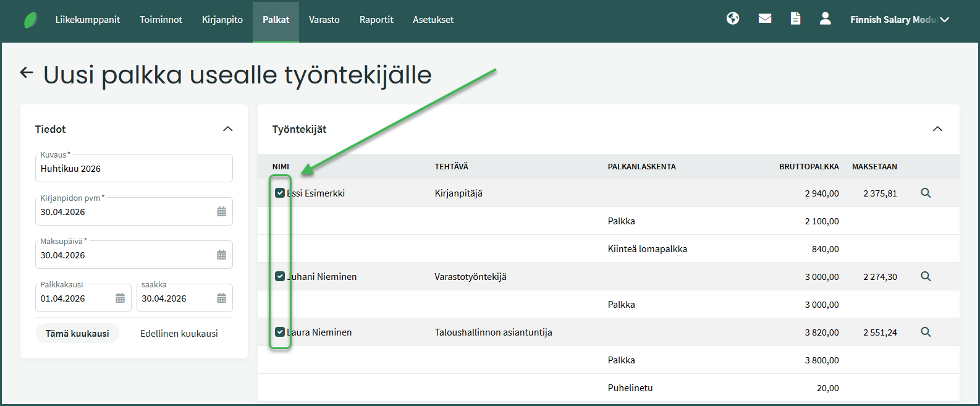Uncheck the Juhani Nieminen checkbox

280,276
